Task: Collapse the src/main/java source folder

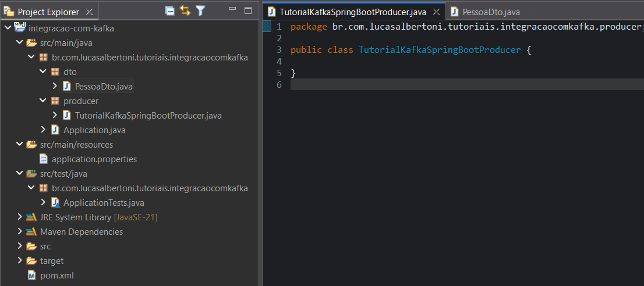Action: [19, 42]
